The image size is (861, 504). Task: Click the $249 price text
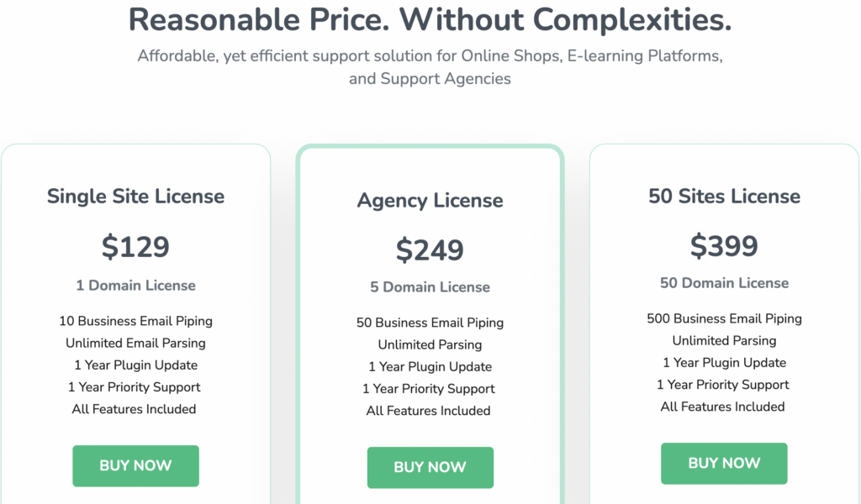(430, 249)
